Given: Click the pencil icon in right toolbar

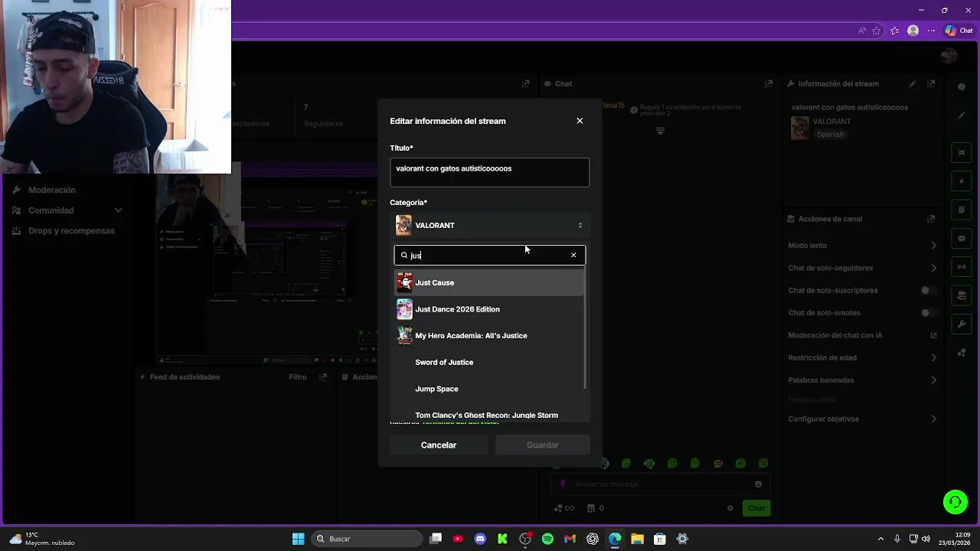Looking at the screenshot, I should 962,116.
